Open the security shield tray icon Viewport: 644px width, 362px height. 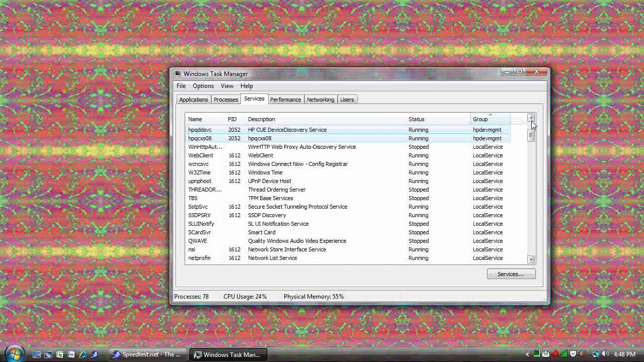point(573,354)
